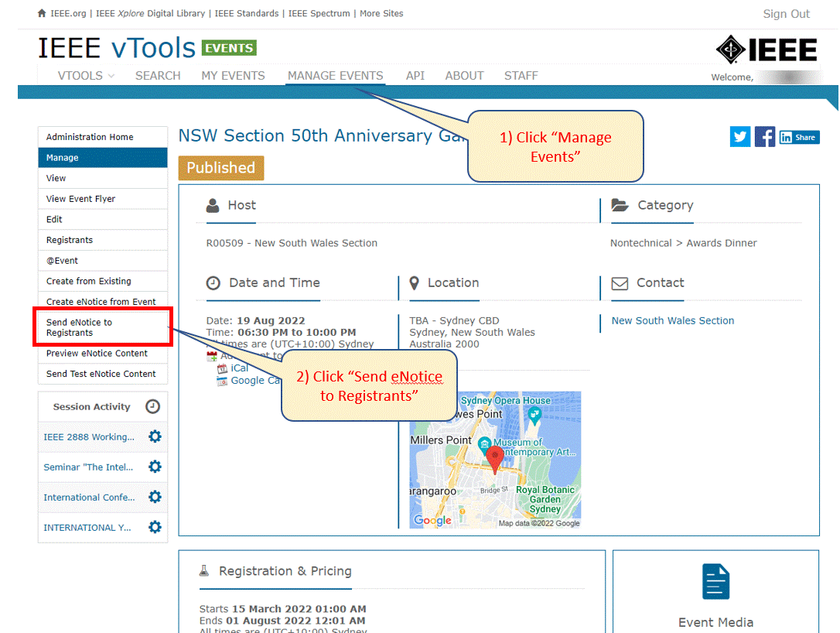This screenshot has height=633, width=840.
Task: Click the Host person icon
Action: click(x=213, y=205)
